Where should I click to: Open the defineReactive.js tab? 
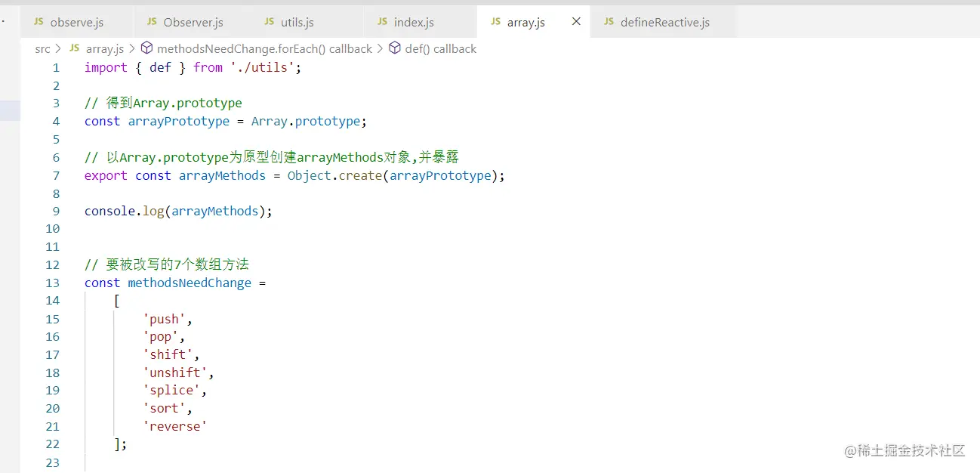coord(664,23)
